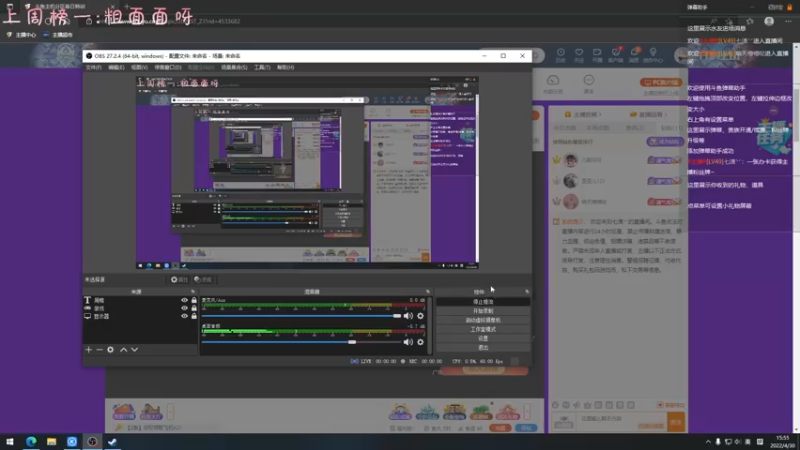Click the 桌面音频 volume slider
800x450 pixels.
301,342
